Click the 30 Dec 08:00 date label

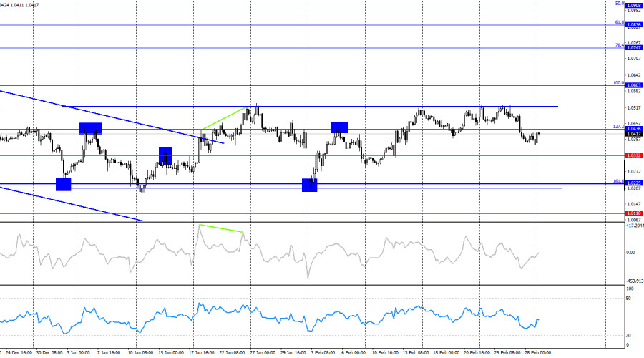click(x=49, y=353)
